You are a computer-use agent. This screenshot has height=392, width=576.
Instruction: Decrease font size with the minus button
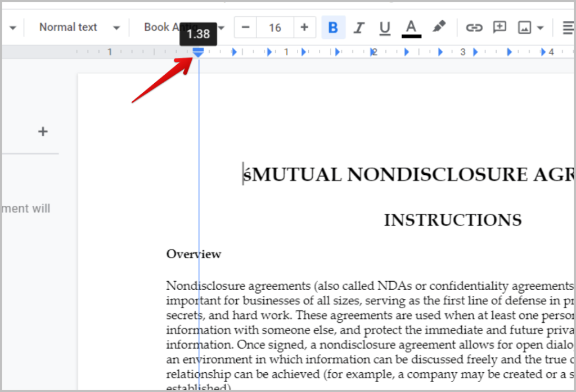[246, 27]
